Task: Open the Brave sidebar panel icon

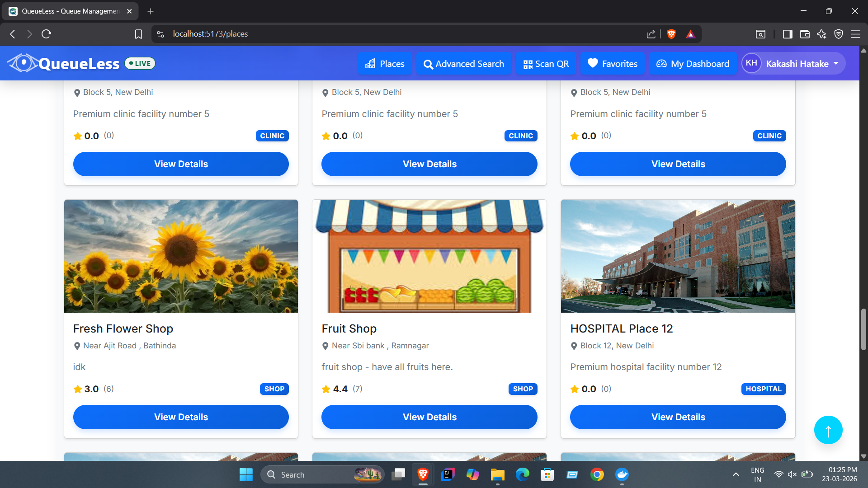Action: [788, 34]
